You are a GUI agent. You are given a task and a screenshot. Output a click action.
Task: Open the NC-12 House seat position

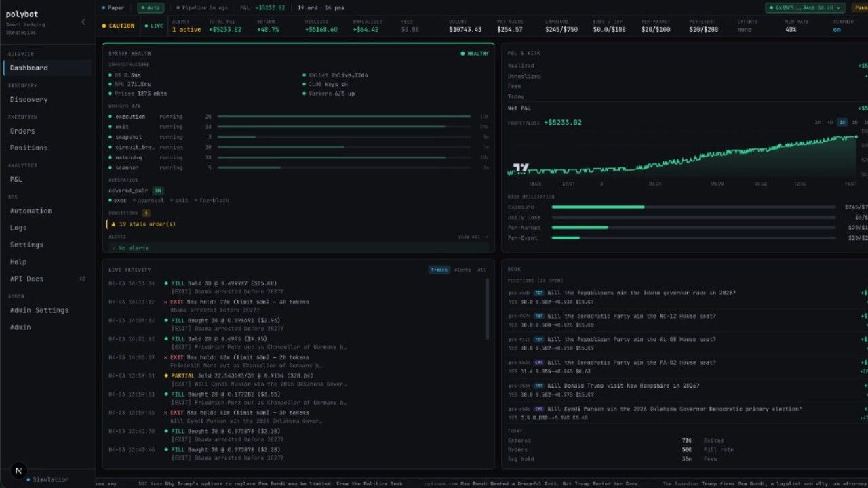688,320
